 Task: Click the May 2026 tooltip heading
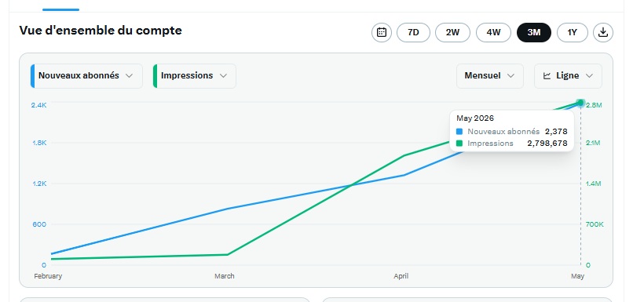pos(475,118)
